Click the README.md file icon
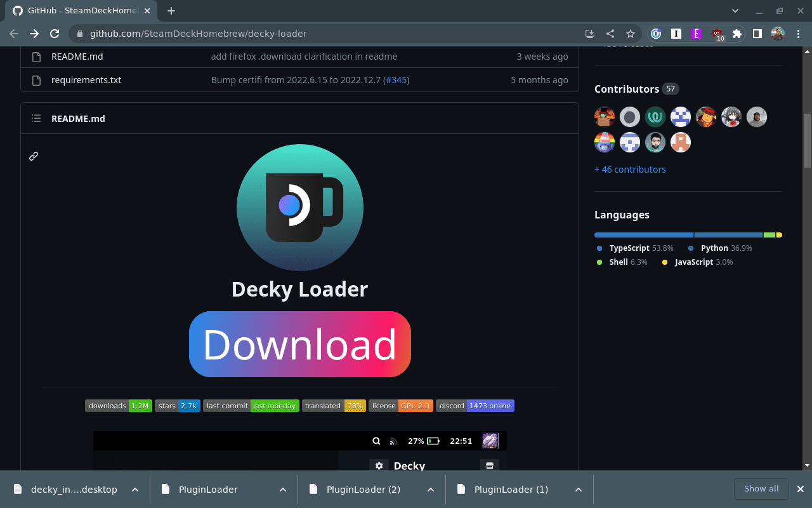Viewport: 812px width, 508px height. pyautogui.click(x=36, y=57)
